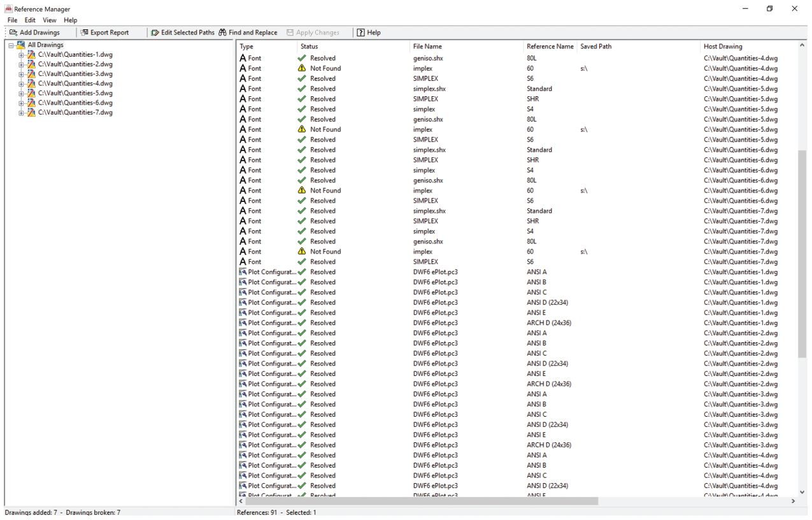Image resolution: width=812 pixels, height=520 pixels.
Task: Expand the Quantities-2.dwg tree node
Action: 20,64
